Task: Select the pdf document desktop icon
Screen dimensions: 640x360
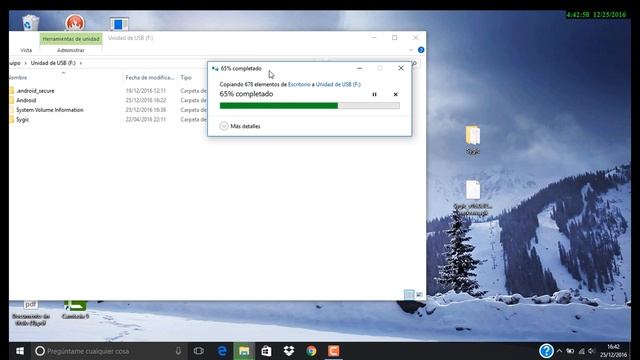Action: pos(31,313)
